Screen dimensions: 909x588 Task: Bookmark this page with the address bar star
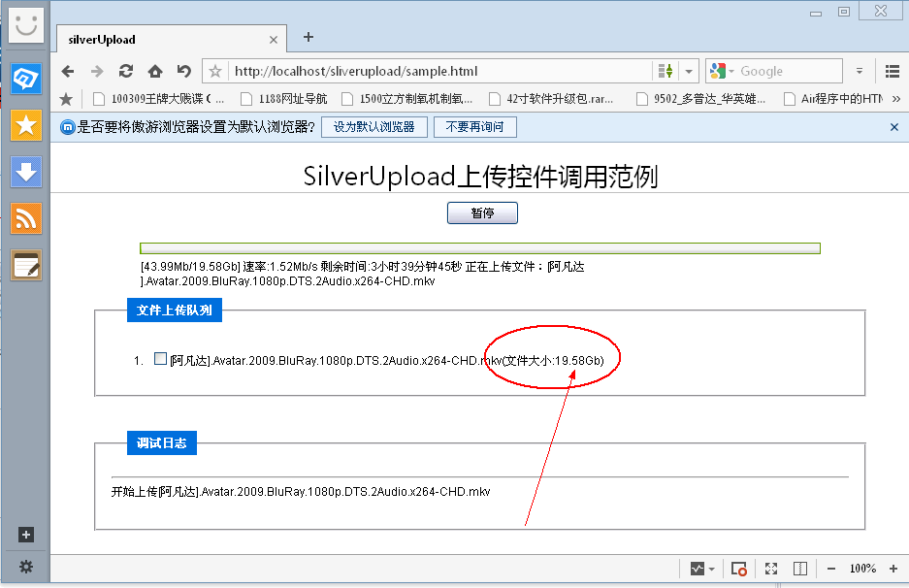(215, 72)
